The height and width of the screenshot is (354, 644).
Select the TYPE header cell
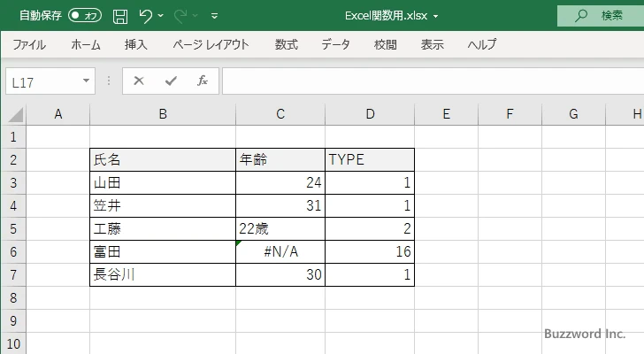coord(370,160)
